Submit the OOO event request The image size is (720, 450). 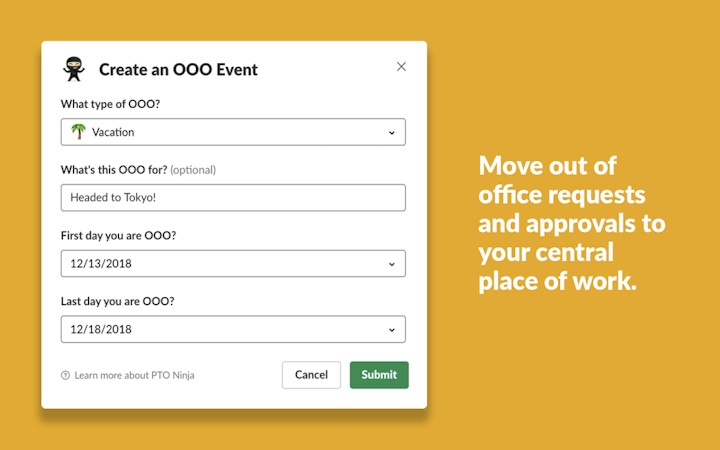coord(379,375)
